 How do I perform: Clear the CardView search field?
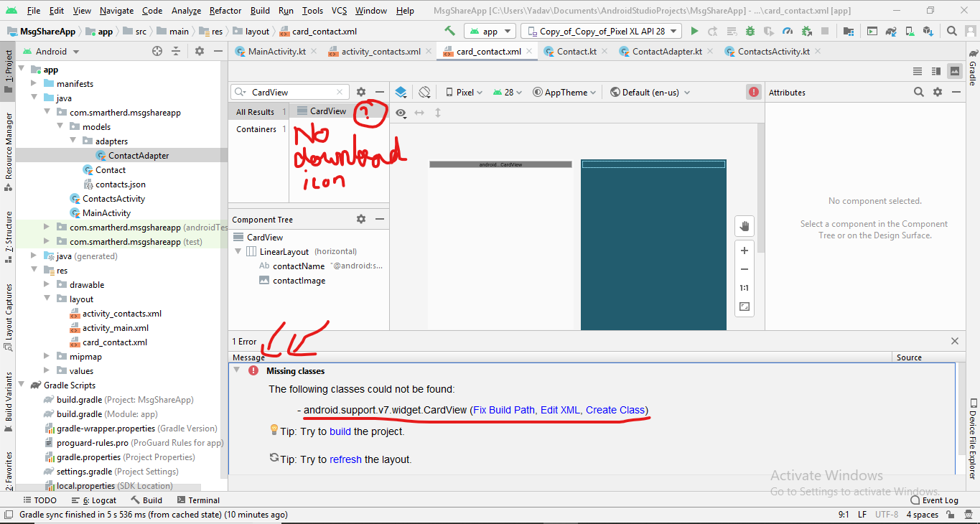pos(340,92)
